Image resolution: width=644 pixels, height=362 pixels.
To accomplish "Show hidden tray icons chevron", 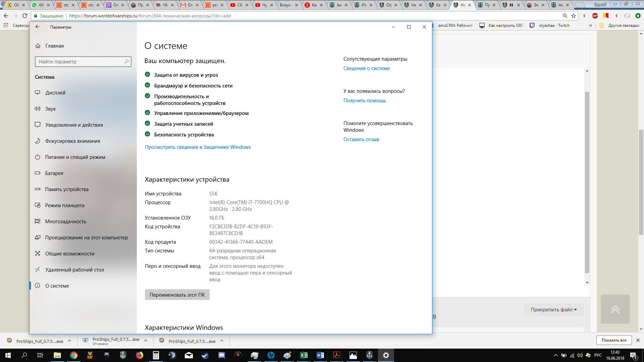I will coord(555,355).
